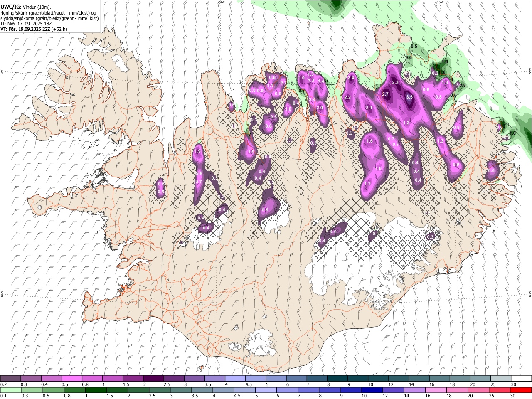Choose the pure red swatch labelled 30 on the lower scale
The width and height of the screenshot is (532, 399).
[521, 390]
